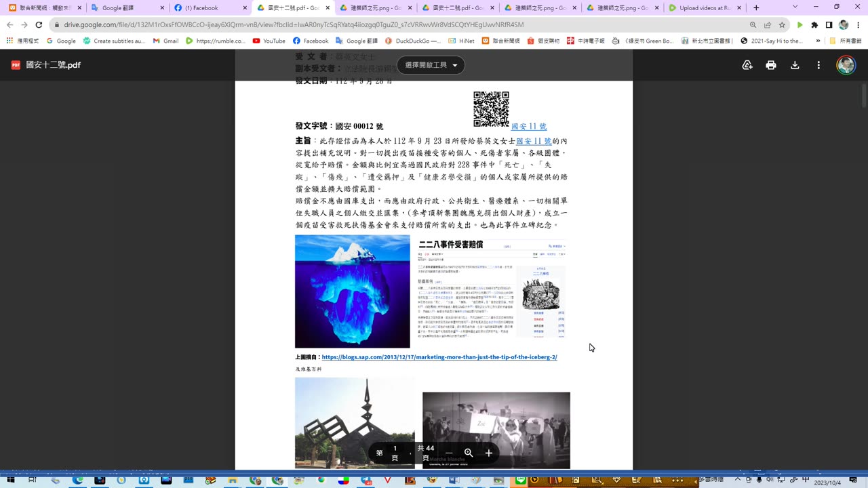Open the Windows Start menu
The height and width of the screenshot is (488, 868).
pyautogui.click(x=9, y=481)
